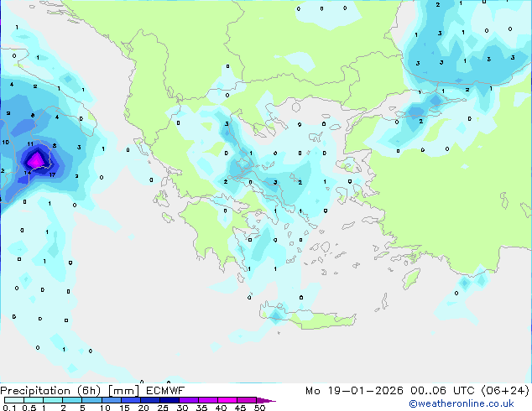Click the '25' legend scale label

(x=163, y=408)
